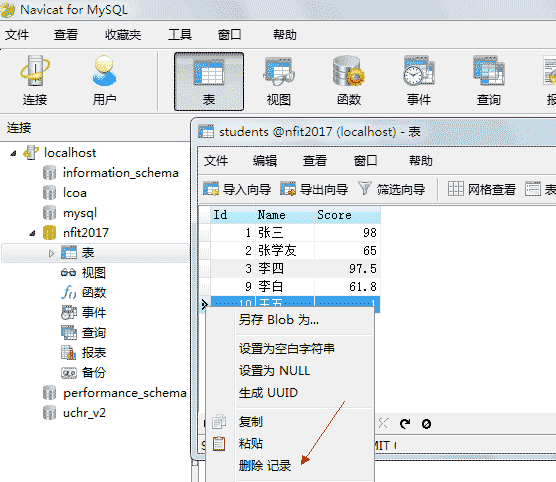Screen dimensions: 556x482
Task: Click the Score column header
Action: pyautogui.click(x=347, y=215)
